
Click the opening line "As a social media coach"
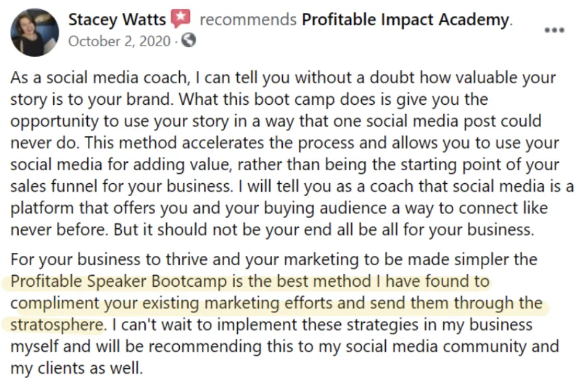[98, 78]
